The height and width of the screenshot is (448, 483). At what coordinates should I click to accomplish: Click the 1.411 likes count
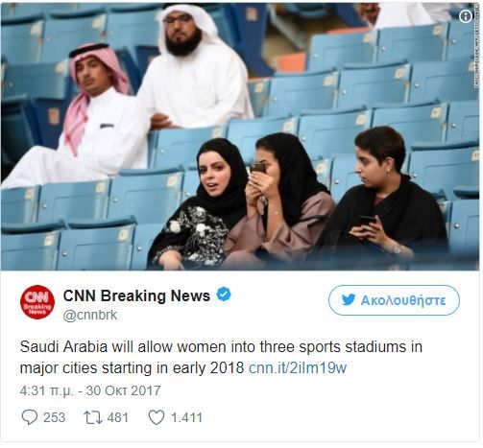186,417
